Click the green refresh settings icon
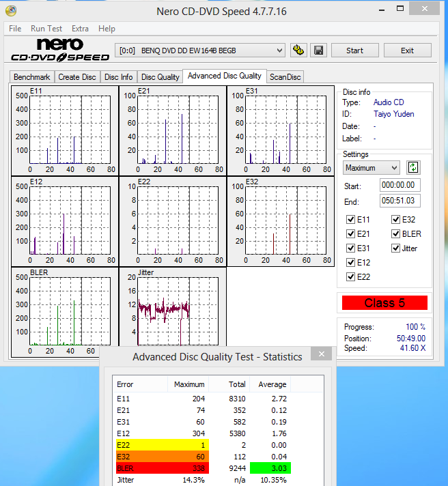The image size is (448, 486). tap(413, 168)
